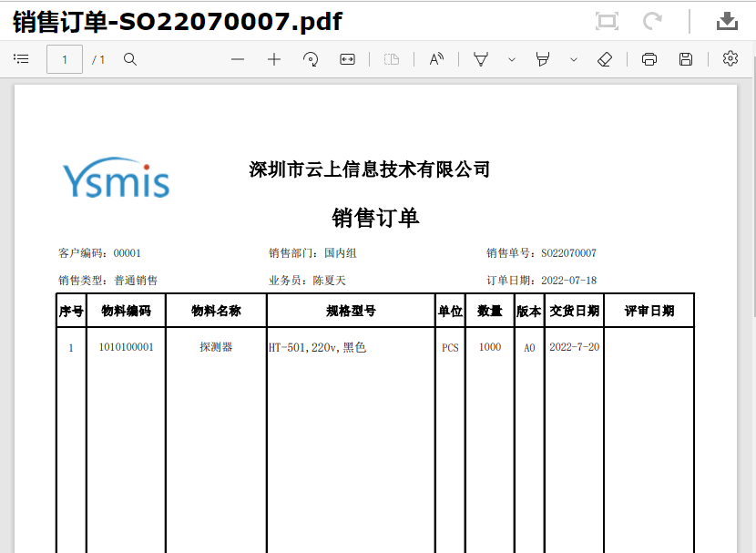This screenshot has width=756, height=553.
Task: Click the 交货日期 column header
Action: (574, 311)
